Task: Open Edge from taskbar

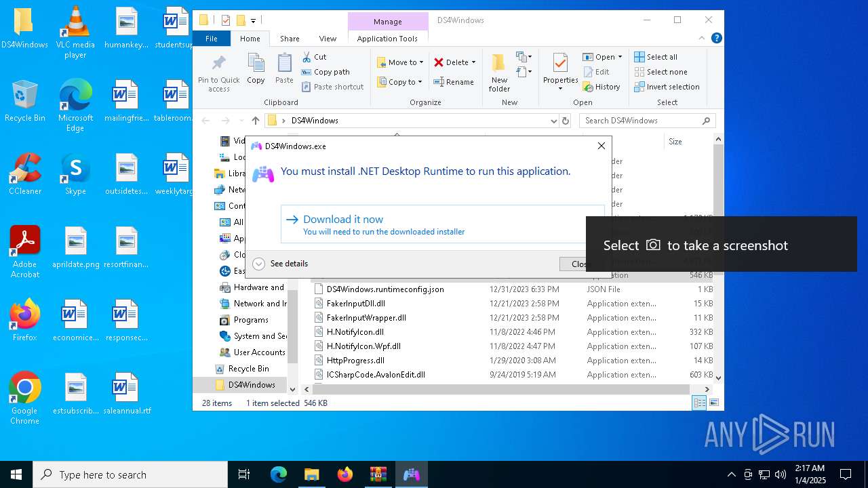Action: (279, 474)
